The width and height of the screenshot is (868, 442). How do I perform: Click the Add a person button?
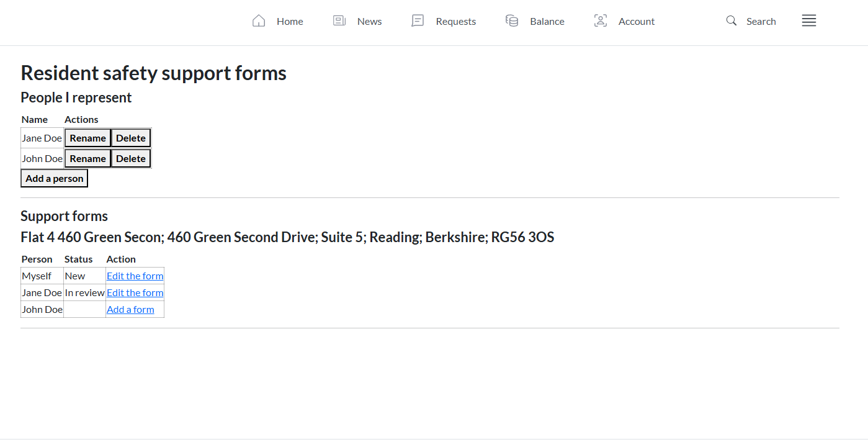pyautogui.click(x=55, y=178)
